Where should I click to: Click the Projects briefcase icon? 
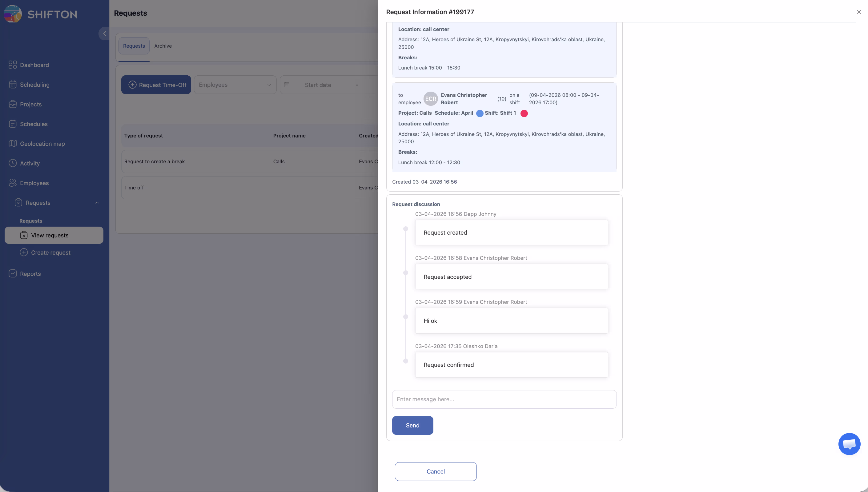(x=13, y=104)
